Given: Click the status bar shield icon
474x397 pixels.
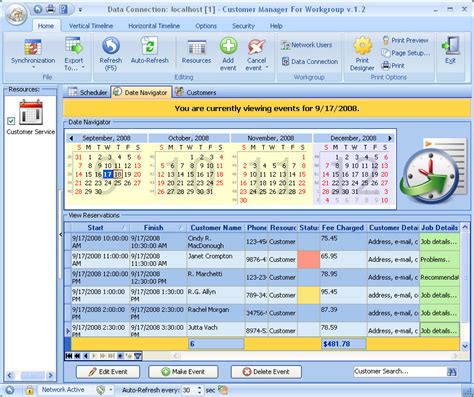Looking at the screenshot, I should (100, 390).
